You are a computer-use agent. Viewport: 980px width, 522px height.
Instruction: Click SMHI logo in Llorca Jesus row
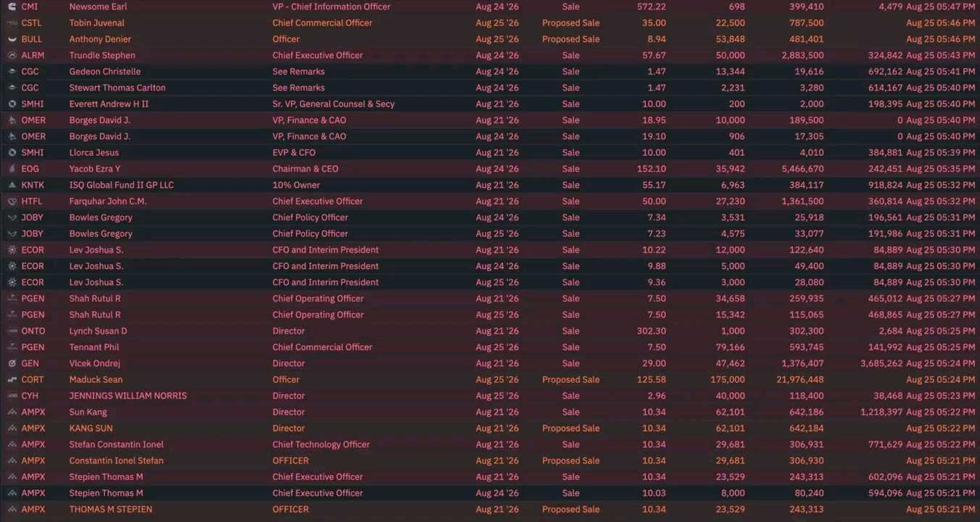pyautogui.click(x=12, y=152)
